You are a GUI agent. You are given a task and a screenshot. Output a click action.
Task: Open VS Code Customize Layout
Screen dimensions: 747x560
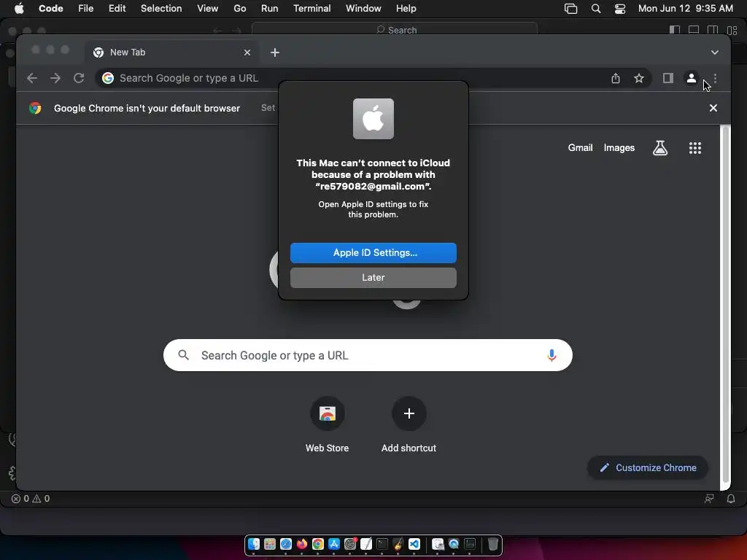[732, 30]
